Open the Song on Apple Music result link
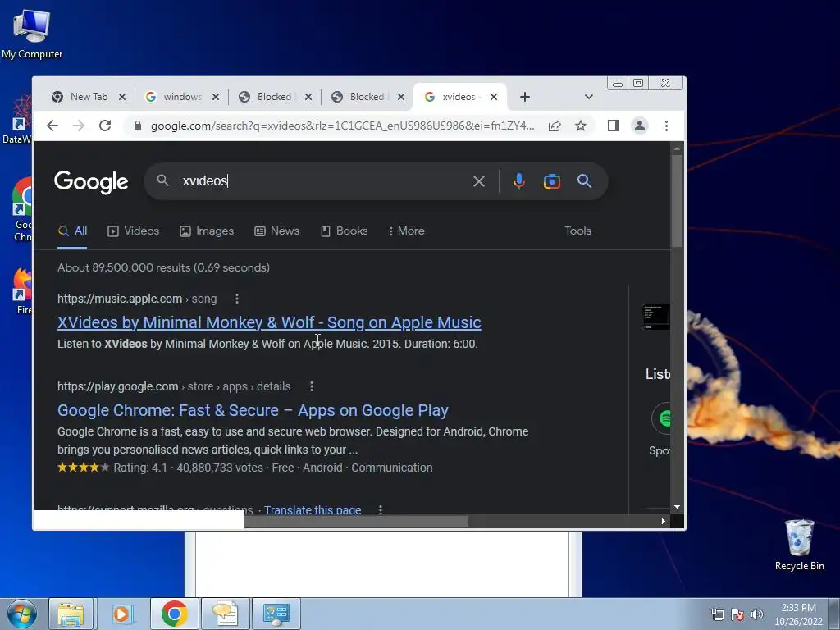The height and width of the screenshot is (630, 840). point(269,322)
